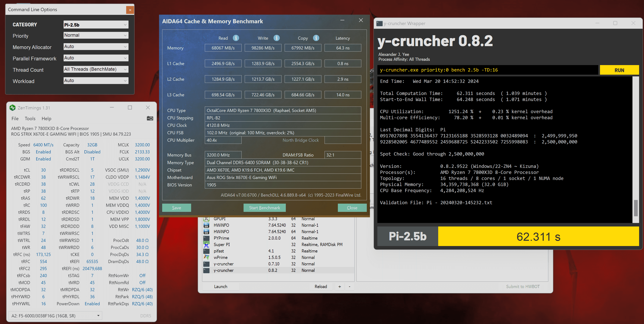Click the Copy info icon in AIDA64

pyautogui.click(x=316, y=38)
